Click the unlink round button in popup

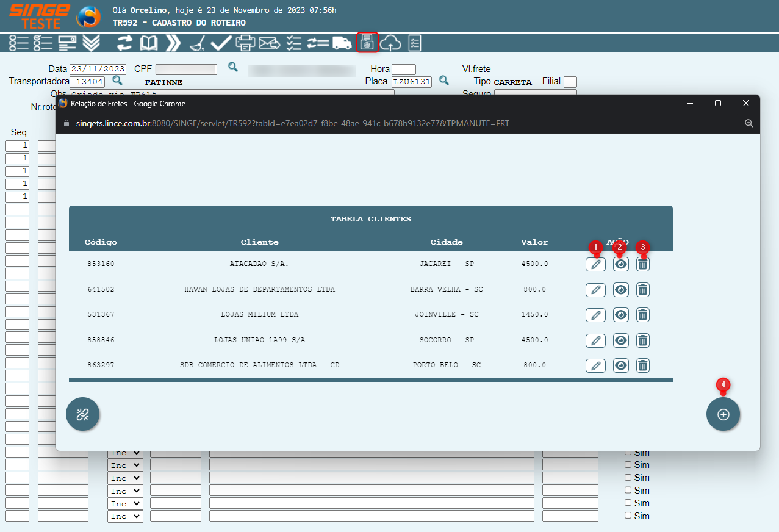(83, 414)
